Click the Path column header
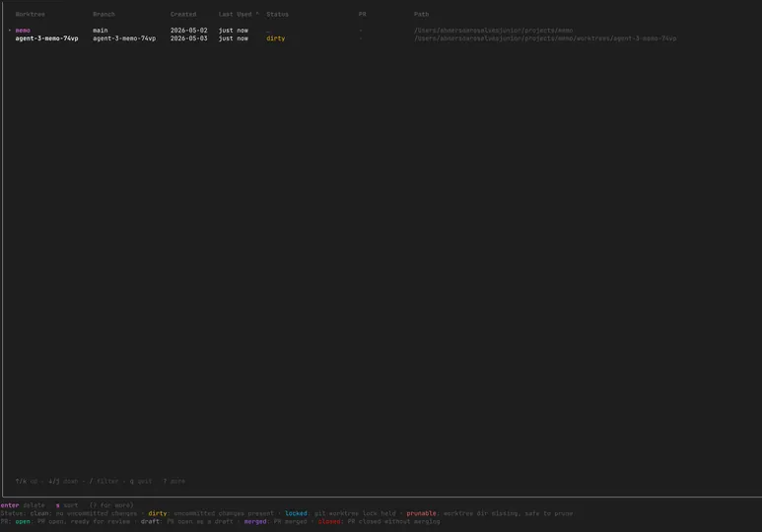Image resolution: width=762 pixels, height=532 pixels. pos(421,14)
